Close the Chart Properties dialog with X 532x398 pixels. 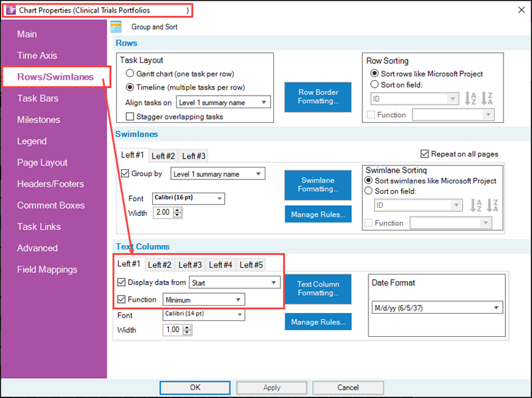click(521, 10)
